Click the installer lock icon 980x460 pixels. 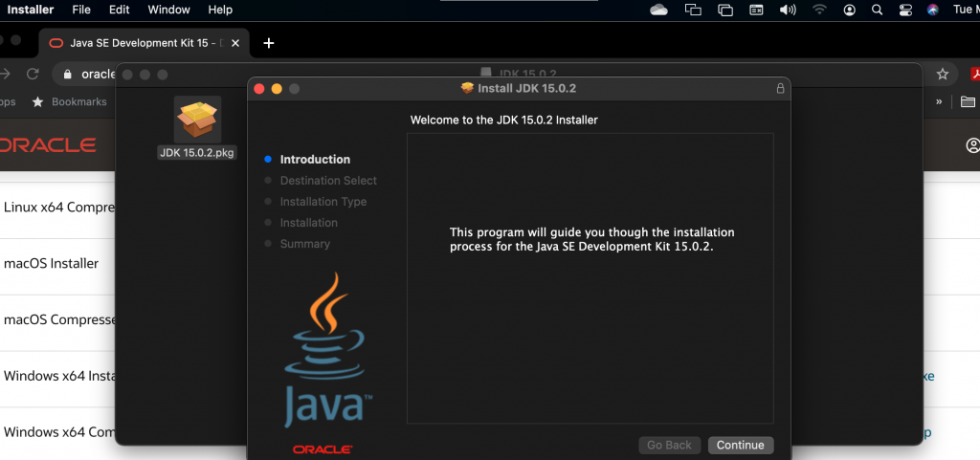click(780, 89)
